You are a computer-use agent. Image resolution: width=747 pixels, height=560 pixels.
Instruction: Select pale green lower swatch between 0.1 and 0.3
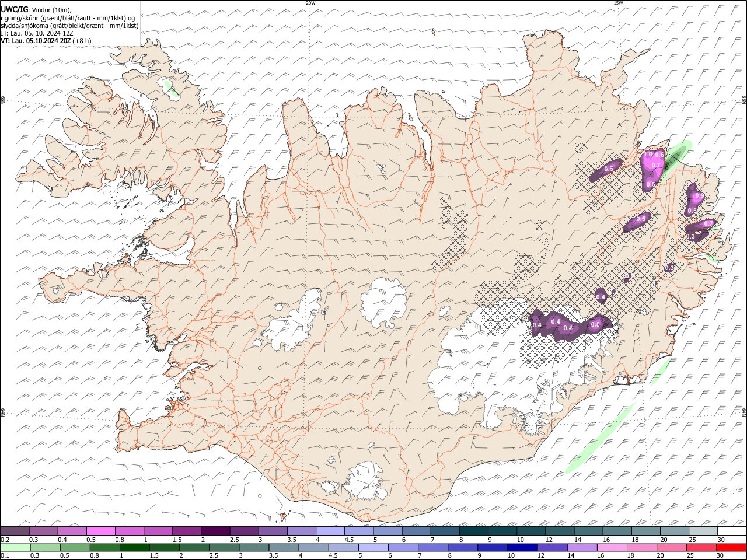(x=15, y=547)
